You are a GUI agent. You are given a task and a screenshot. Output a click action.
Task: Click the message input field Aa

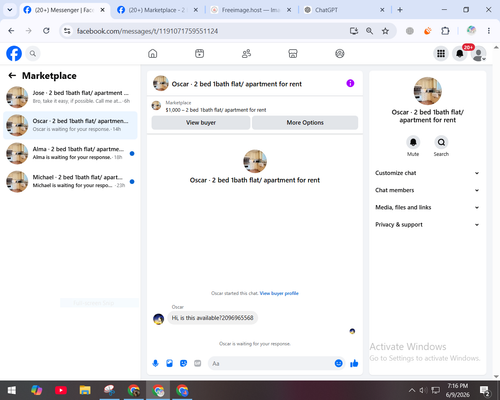272,363
